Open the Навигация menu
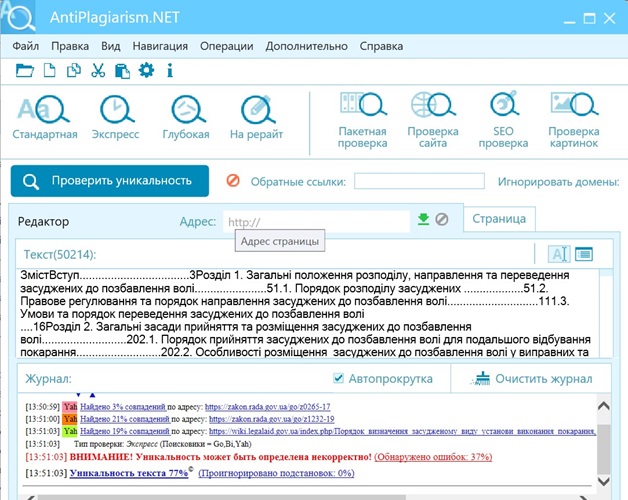Viewport: 628px width, 500px height. (160, 46)
